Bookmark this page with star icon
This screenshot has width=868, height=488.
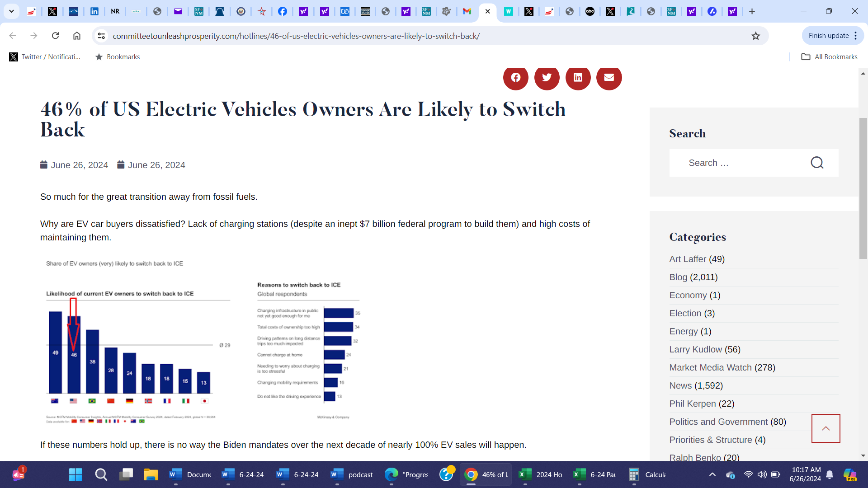click(755, 36)
